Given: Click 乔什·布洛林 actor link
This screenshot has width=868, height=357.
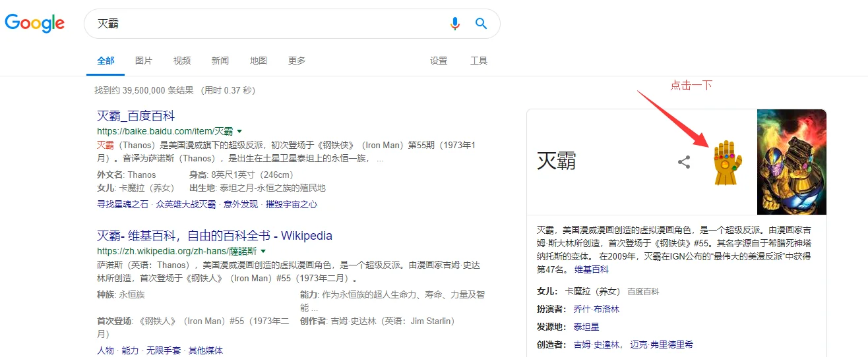Looking at the screenshot, I should pyautogui.click(x=596, y=309).
